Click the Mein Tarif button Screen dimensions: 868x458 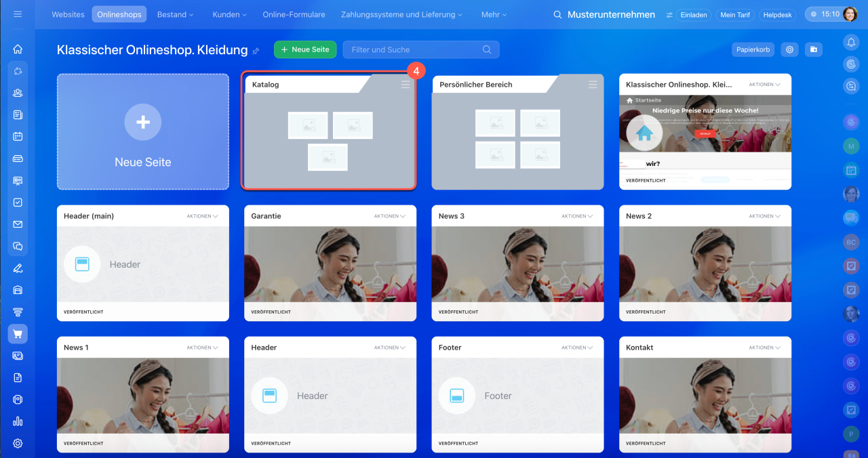(734, 14)
